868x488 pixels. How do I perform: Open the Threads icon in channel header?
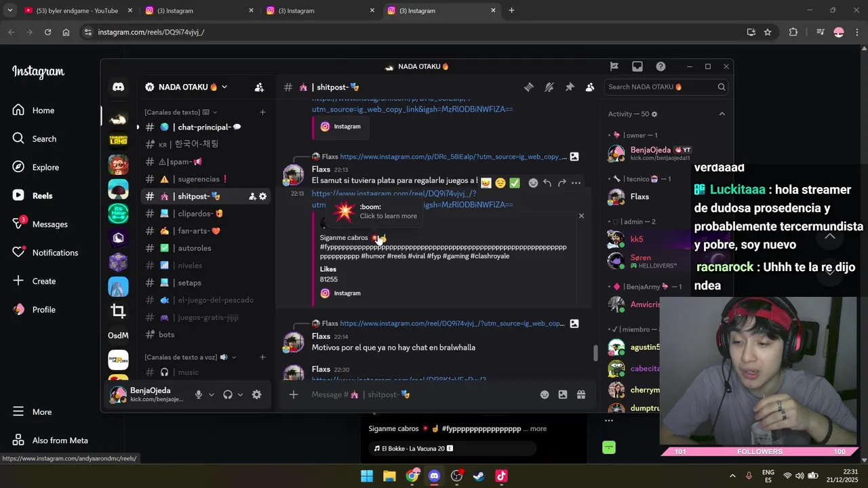point(529,87)
